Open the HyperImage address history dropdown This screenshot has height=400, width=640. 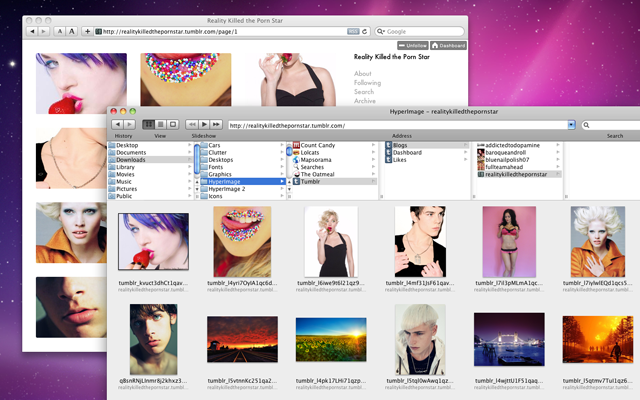tap(571, 125)
